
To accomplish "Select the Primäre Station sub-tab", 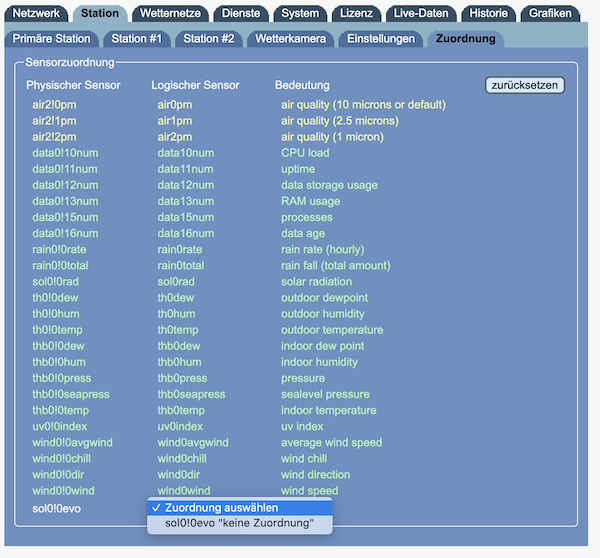I will click(51, 39).
